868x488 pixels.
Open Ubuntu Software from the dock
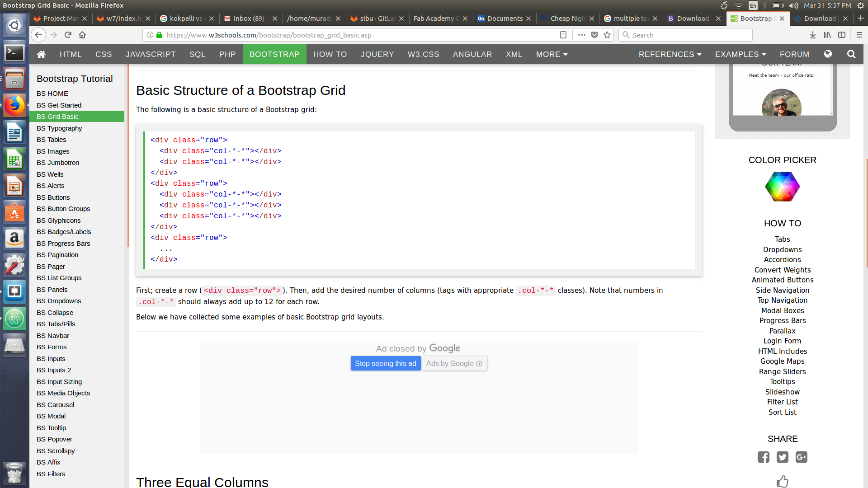point(14,211)
